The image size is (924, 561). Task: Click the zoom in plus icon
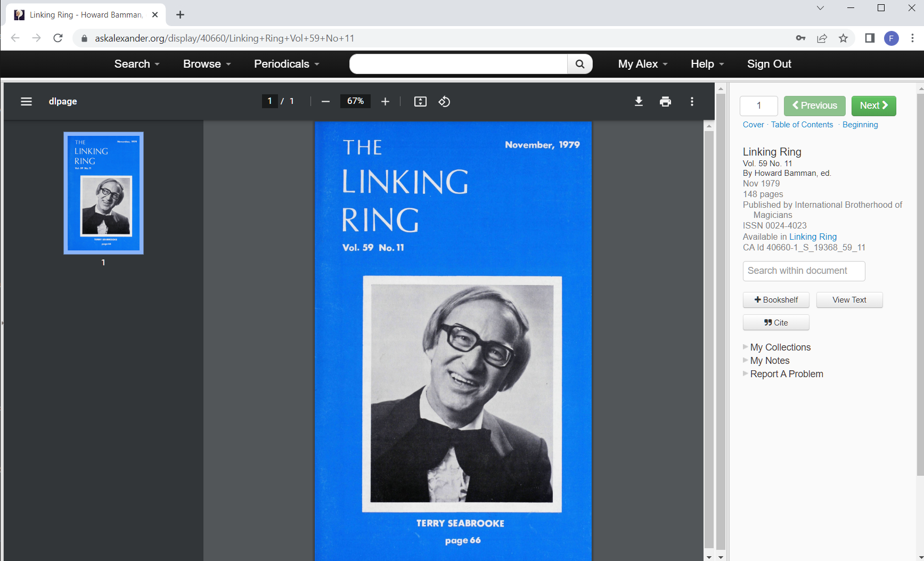pos(385,101)
